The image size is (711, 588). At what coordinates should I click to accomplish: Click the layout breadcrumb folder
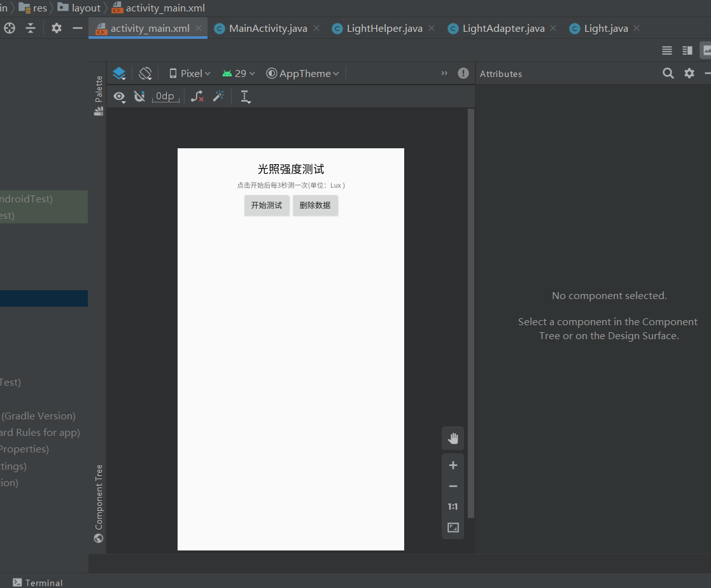[x=80, y=8]
